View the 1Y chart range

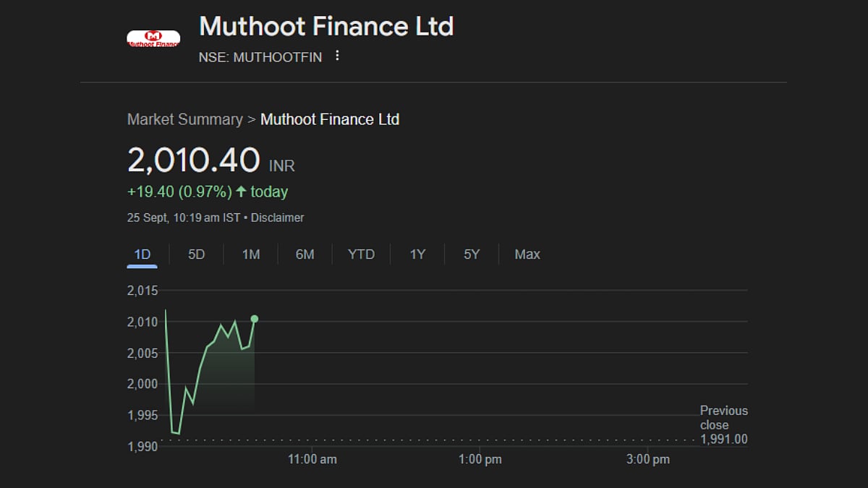417,254
